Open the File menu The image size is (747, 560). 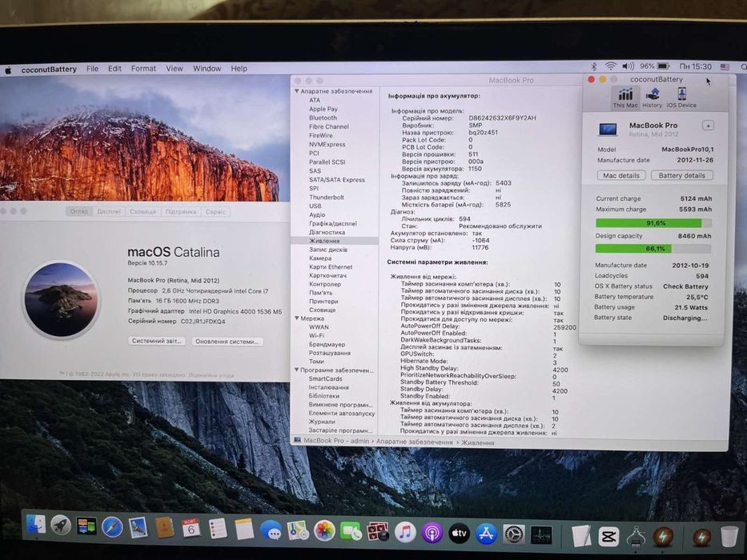point(92,69)
